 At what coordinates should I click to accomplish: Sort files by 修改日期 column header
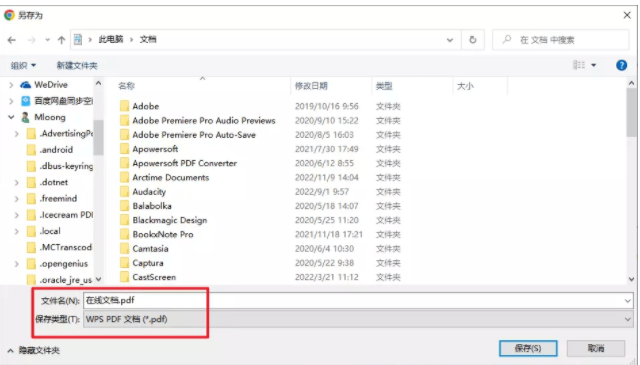point(311,86)
